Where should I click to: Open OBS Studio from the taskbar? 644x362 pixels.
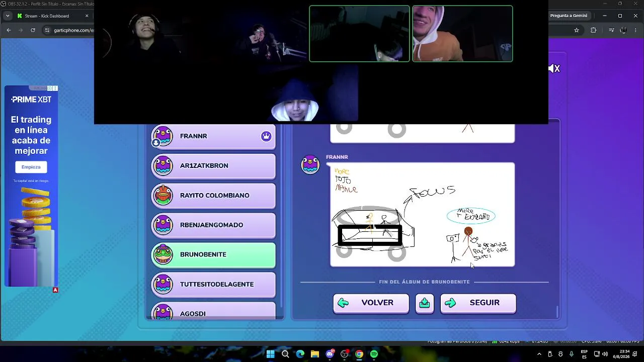click(x=345, y=354)
